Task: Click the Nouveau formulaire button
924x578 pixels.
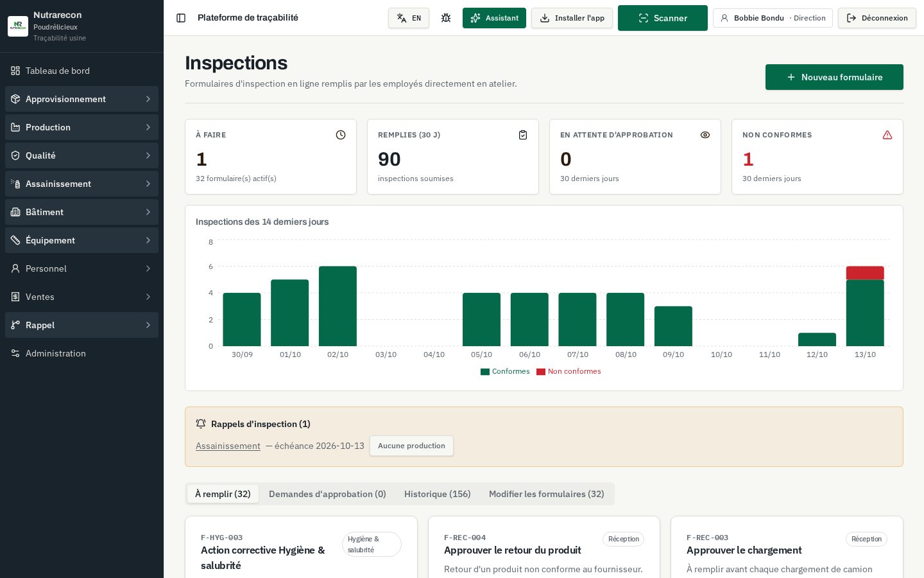Action: click(x=834, y=77)
